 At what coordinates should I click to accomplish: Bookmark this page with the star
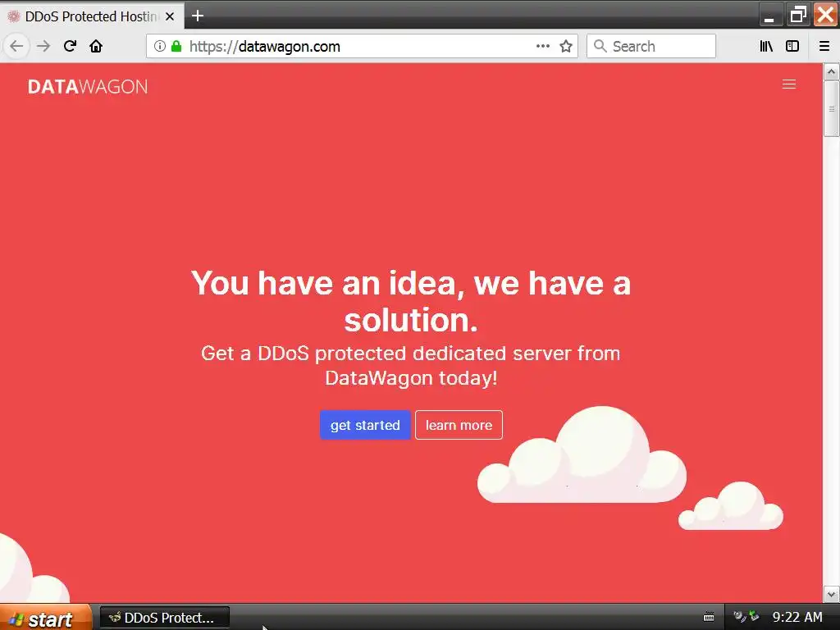[x=566, y=46]
